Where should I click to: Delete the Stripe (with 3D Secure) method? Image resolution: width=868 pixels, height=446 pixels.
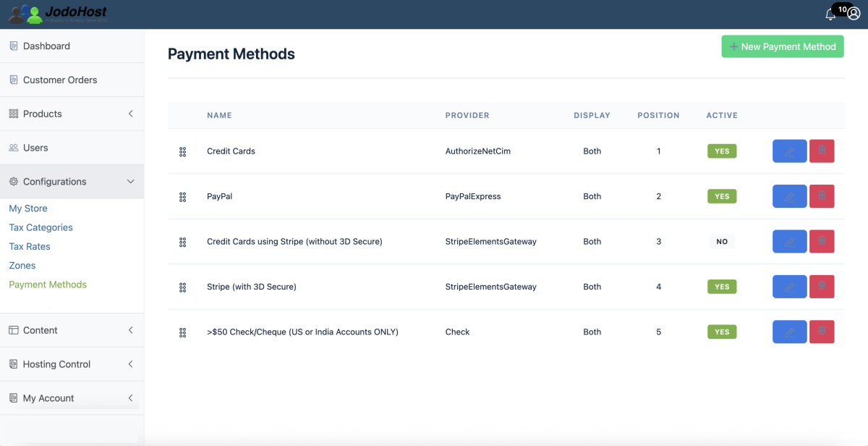[x=822, y=287]
